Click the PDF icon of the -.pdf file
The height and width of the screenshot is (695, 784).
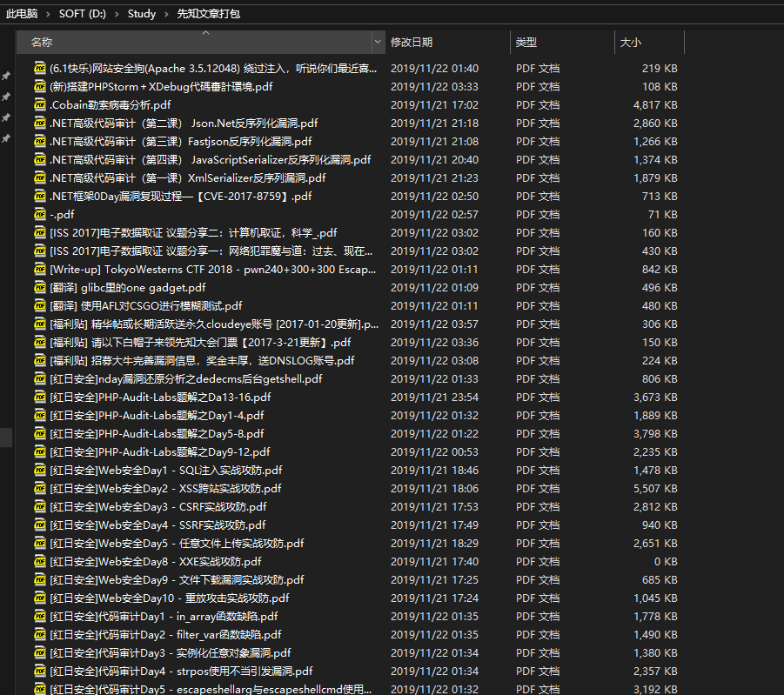click(x=40, y=214)
